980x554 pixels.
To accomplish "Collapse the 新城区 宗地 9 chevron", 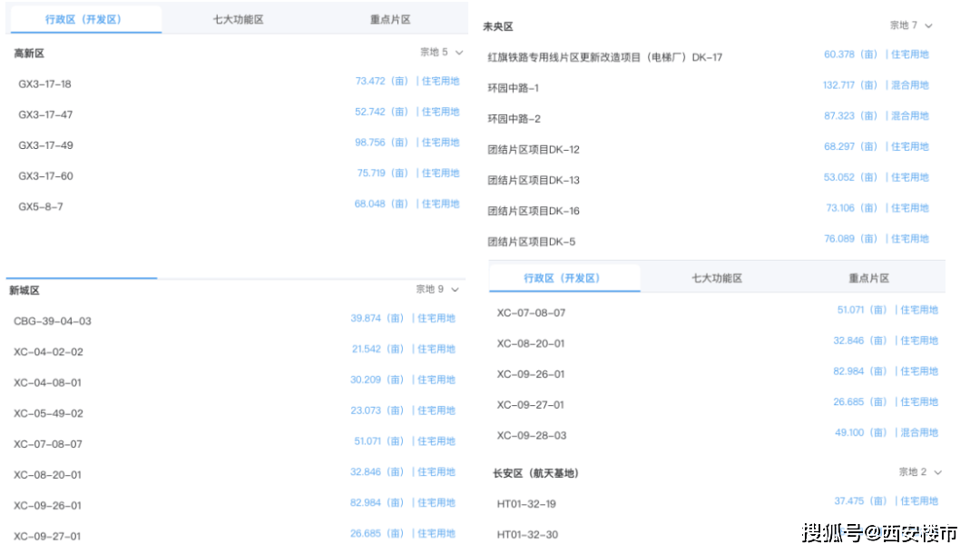I will pyautogui.click(x=455, y=290).
